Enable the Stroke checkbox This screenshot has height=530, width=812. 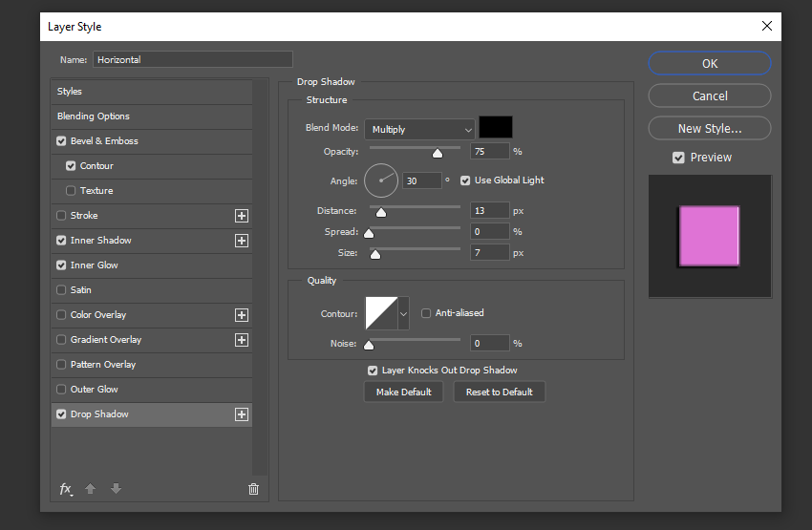pyautogui.click(x=61, y=215)
